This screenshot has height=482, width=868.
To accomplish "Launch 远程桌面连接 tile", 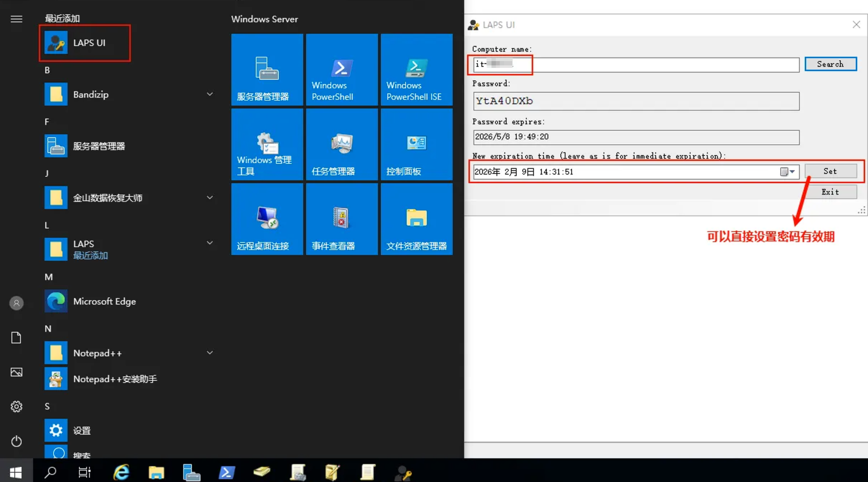I will click(267, 219).
